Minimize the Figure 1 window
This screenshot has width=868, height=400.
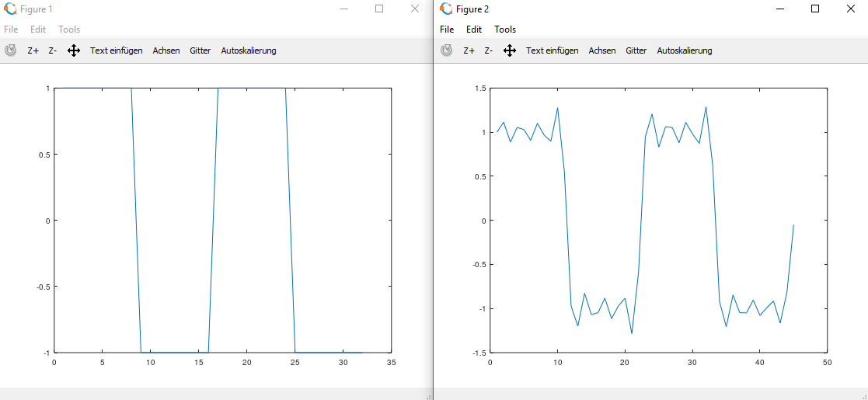point(344,9)
